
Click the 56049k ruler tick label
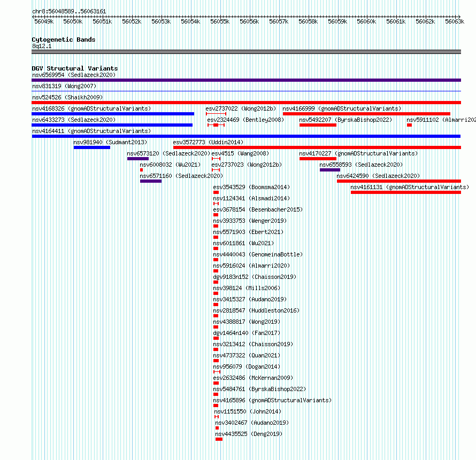[x=44, y=21]
